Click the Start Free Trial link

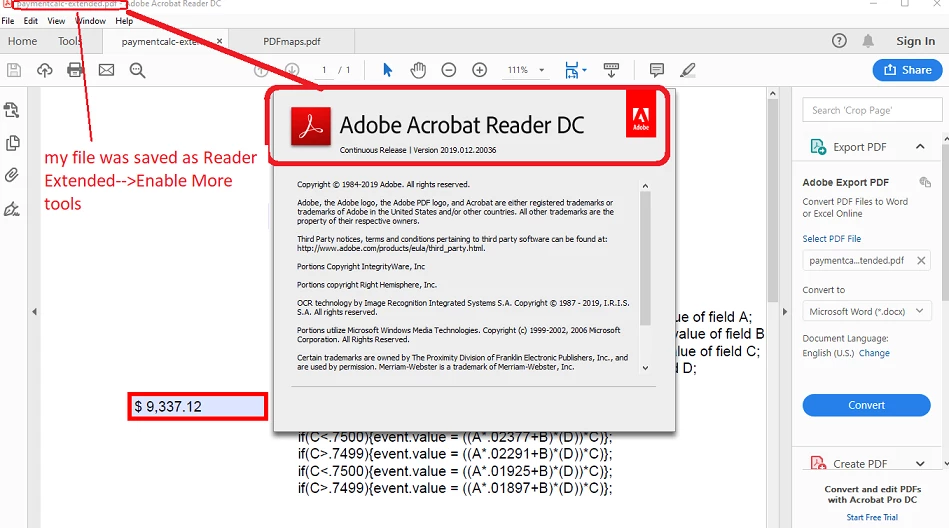872,517
